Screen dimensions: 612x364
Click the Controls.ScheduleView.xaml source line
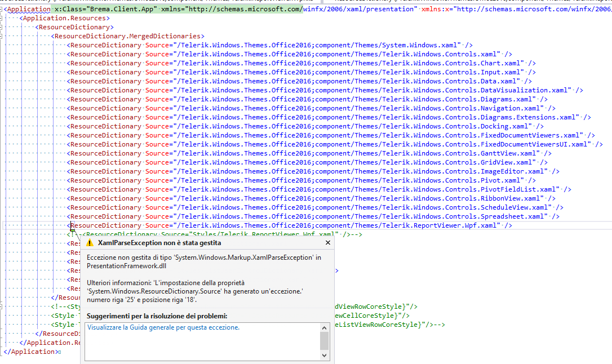[314, 206]
